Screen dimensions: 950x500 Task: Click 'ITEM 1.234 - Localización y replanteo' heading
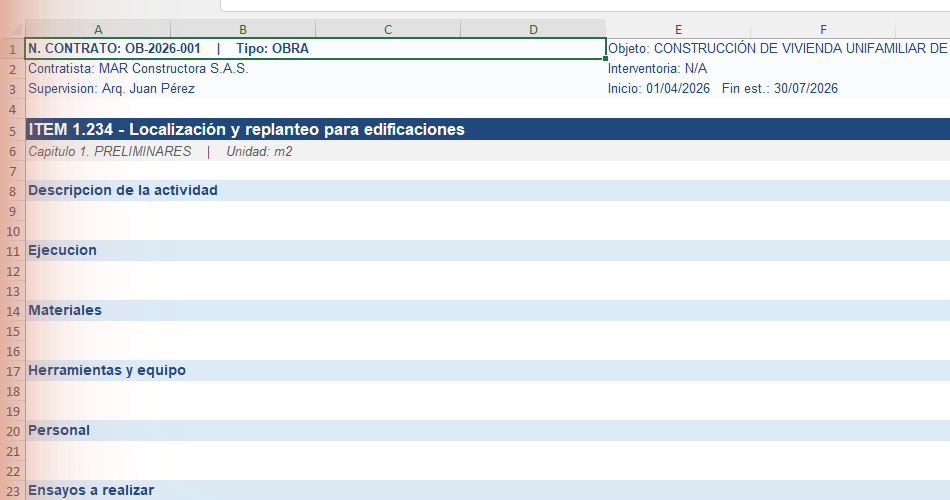click(x=488, y=129)
